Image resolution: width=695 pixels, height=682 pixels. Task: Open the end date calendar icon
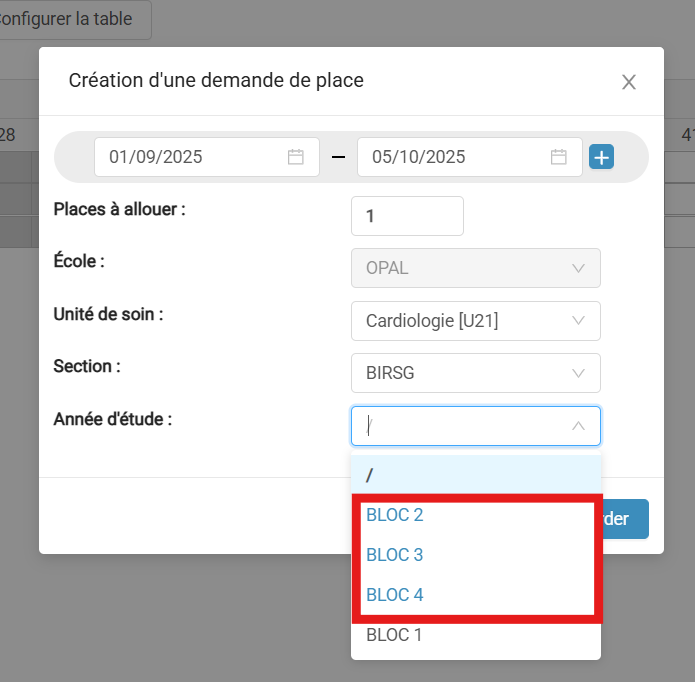pos(558,157)
